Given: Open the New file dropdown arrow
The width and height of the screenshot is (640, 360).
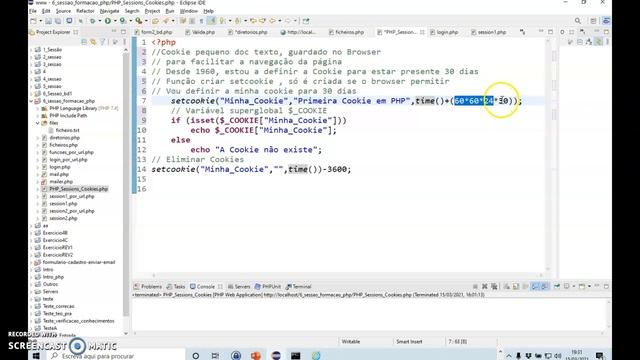Looking at the screenshot, I should (x=40, y=21).
